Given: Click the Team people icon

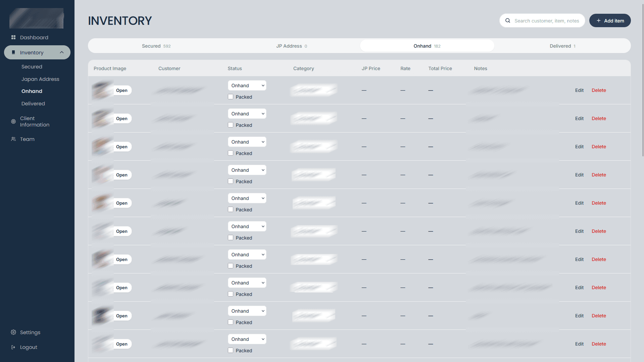Looking at the screenshot, I should 13,139.
